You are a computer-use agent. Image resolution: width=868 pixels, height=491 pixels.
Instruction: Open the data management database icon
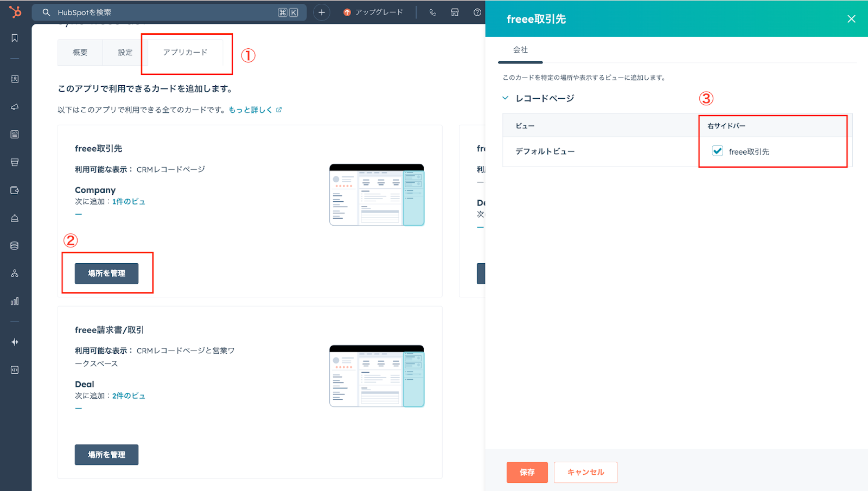tap(15, 246)
